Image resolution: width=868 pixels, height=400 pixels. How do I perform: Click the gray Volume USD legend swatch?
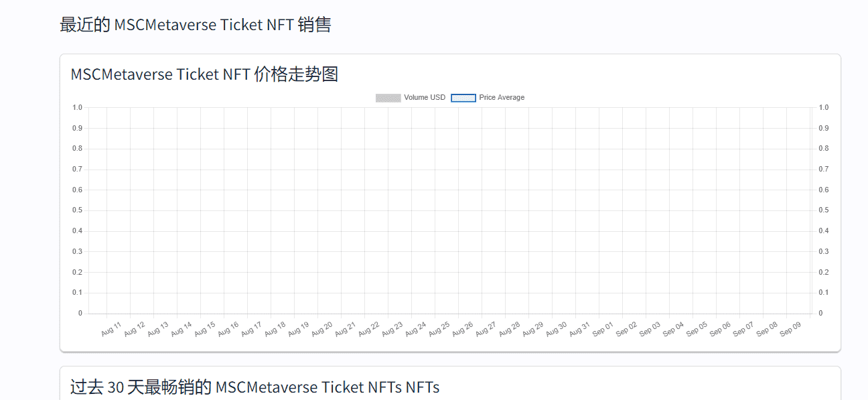point(387,97)
